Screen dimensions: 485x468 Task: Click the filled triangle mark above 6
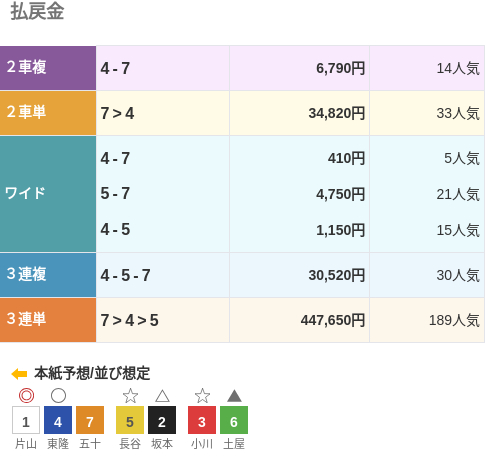pos(234,396)
